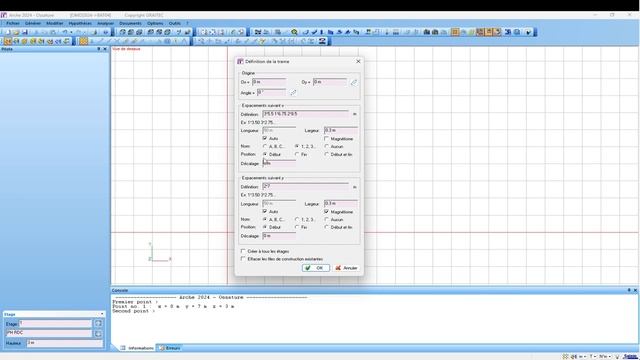The width and height of the screenshot is (640, 360).
Task: Click the Hauteur field in Etage panel
Action: coord(64,343)
